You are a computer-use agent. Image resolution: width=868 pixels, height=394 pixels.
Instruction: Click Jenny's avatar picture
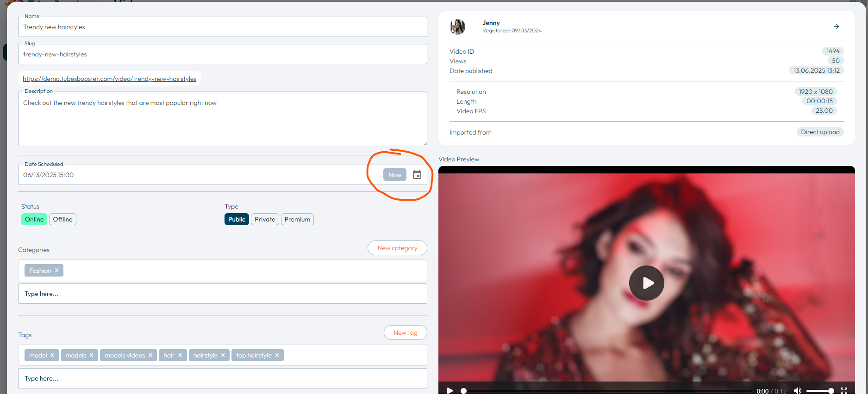(x=457, y=27)
